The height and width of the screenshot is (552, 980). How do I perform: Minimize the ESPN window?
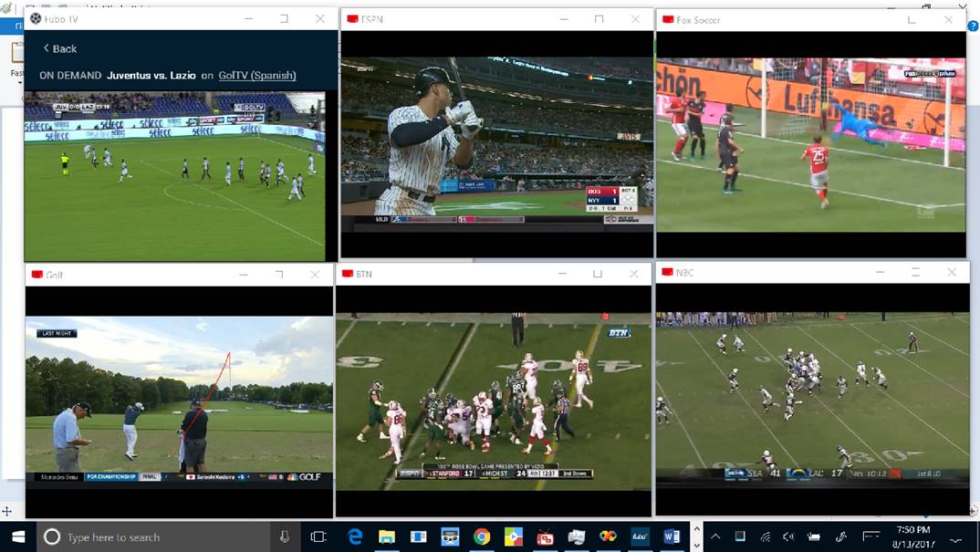tap(564, 19)
